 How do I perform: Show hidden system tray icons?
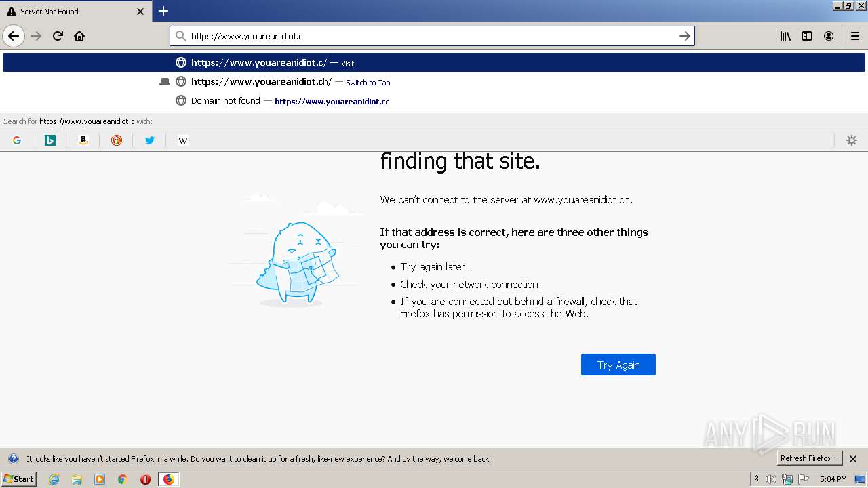click(756, 479)
